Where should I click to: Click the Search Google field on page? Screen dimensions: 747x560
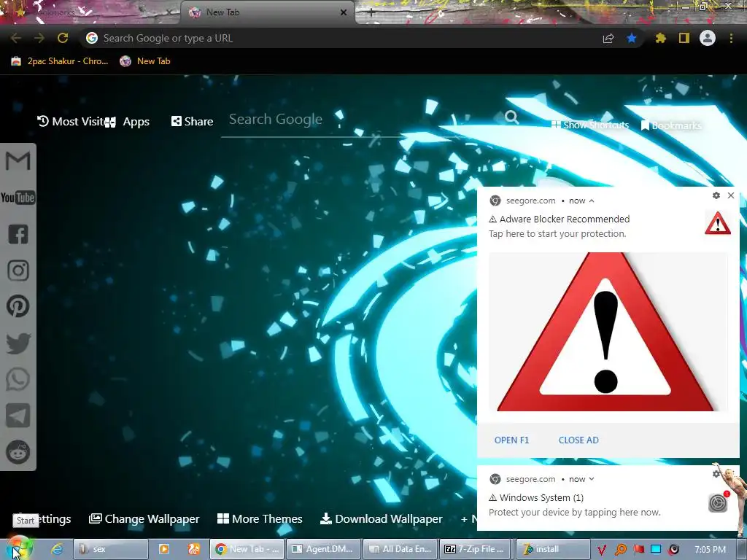pyautogui.click(x=362, y=120)
